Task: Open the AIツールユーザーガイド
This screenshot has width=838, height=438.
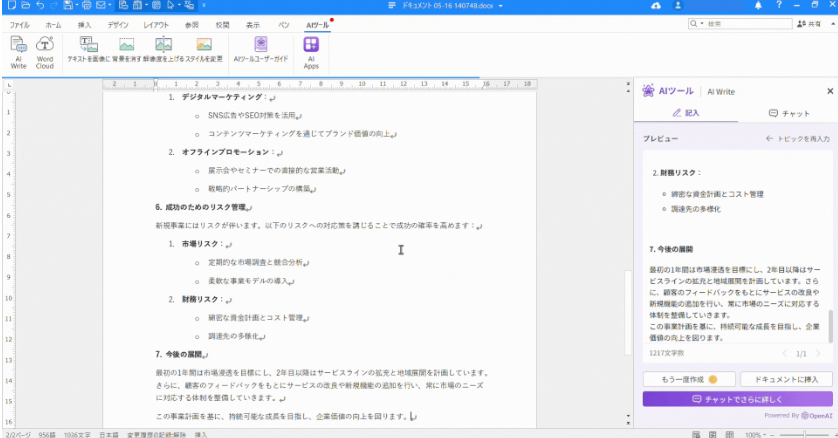Action: point(261,50)
